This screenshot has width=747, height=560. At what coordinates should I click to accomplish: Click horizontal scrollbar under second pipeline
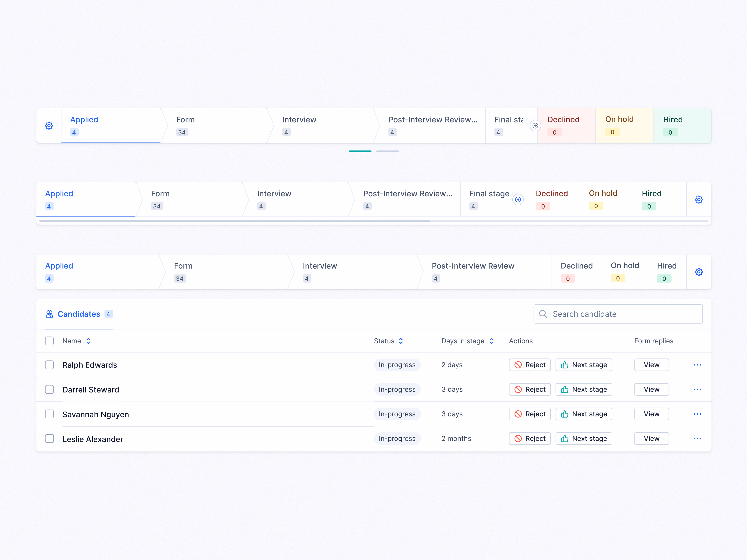(235, 221)
